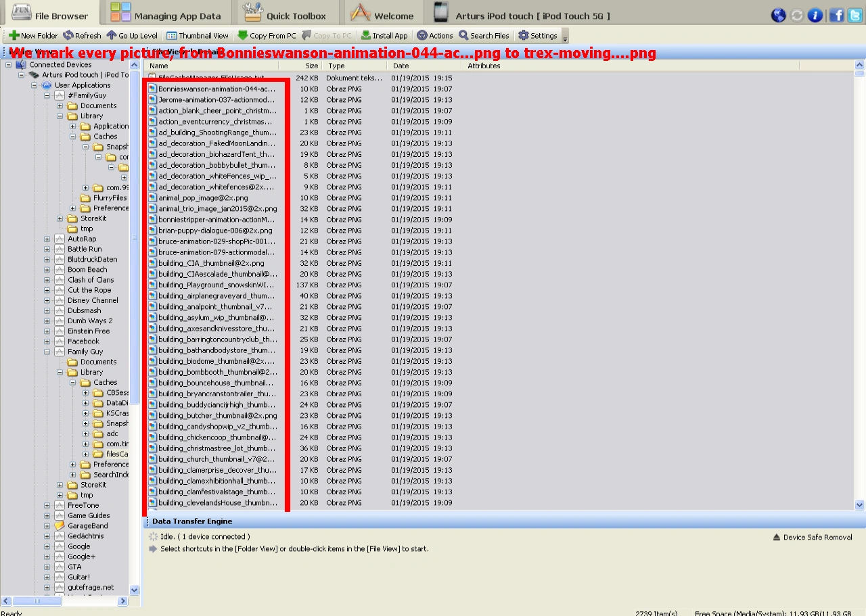Viewport: 866px width, 616px height.
Task: Click the GarageBand app icon in the tree
Action: [x=60, y=525]
